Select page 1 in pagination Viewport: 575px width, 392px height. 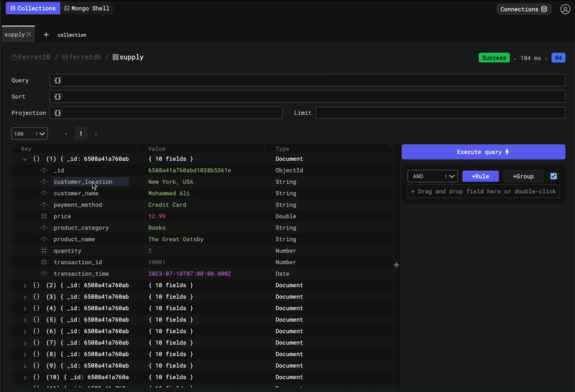pyautogui.click(x=80, y=134)
